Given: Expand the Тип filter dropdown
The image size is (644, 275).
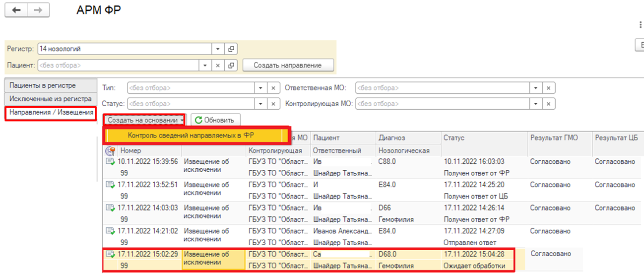Looking at the screenshot, I should [261, 88].
